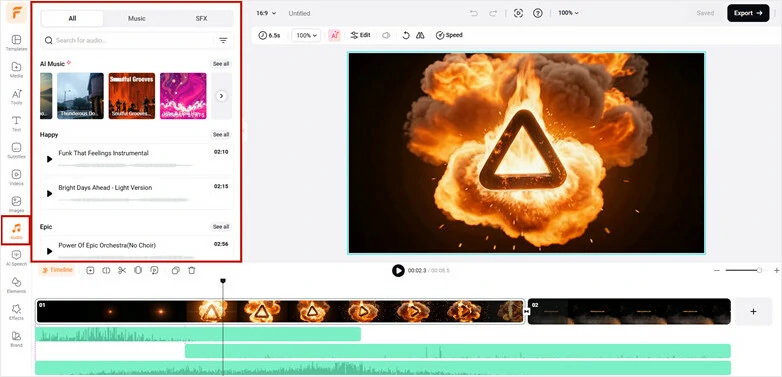This screenshot has width=782, height=377.
Task: Select scene 02 clip in timeline
Action: pos(629,312)
